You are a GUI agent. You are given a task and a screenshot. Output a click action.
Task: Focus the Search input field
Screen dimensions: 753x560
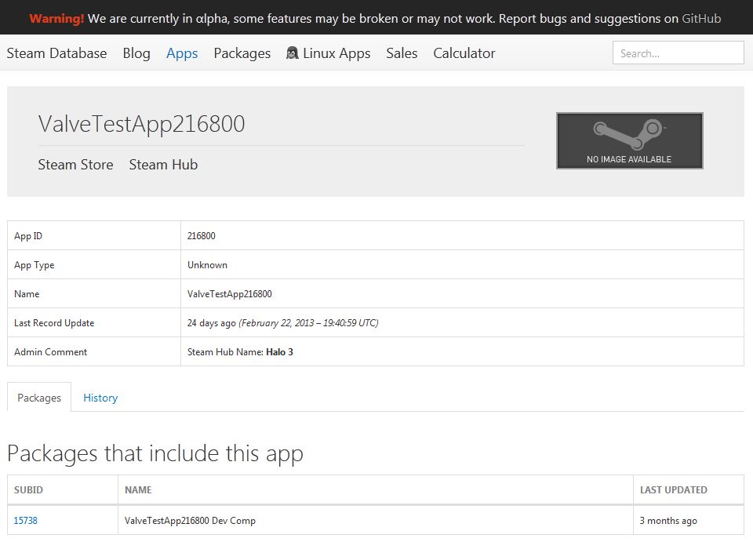tap(678, 53)
